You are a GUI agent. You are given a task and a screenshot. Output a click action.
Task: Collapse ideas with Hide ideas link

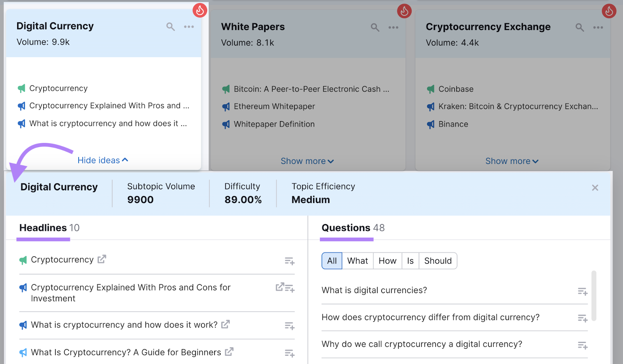(103, 160)
